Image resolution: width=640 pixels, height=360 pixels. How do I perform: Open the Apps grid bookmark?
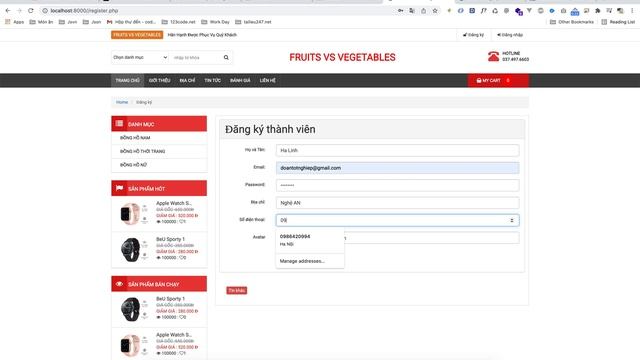pyautogui.click(x=14, y=22)
